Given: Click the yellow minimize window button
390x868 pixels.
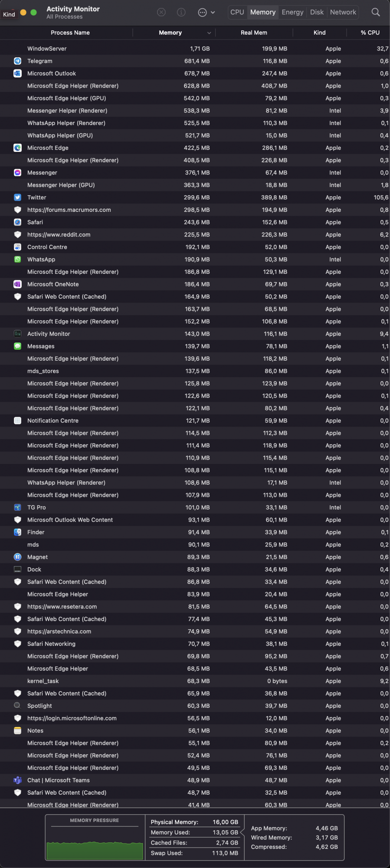Looking at the screenshot, I should click(x=23, y=12).
